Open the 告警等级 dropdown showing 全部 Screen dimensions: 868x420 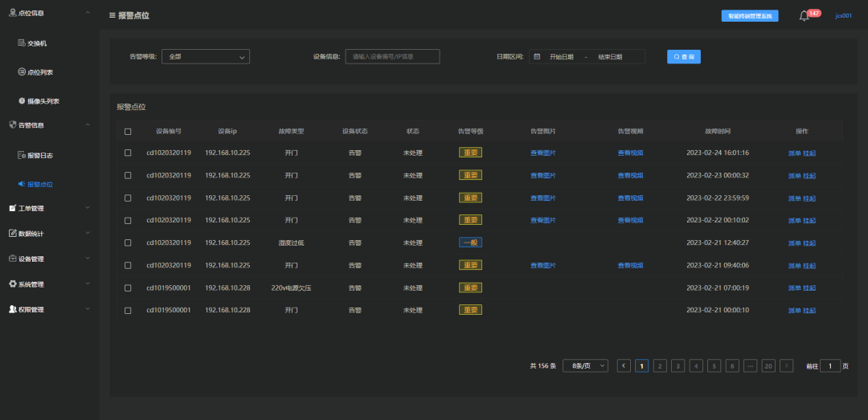click(x=206, y=56)
